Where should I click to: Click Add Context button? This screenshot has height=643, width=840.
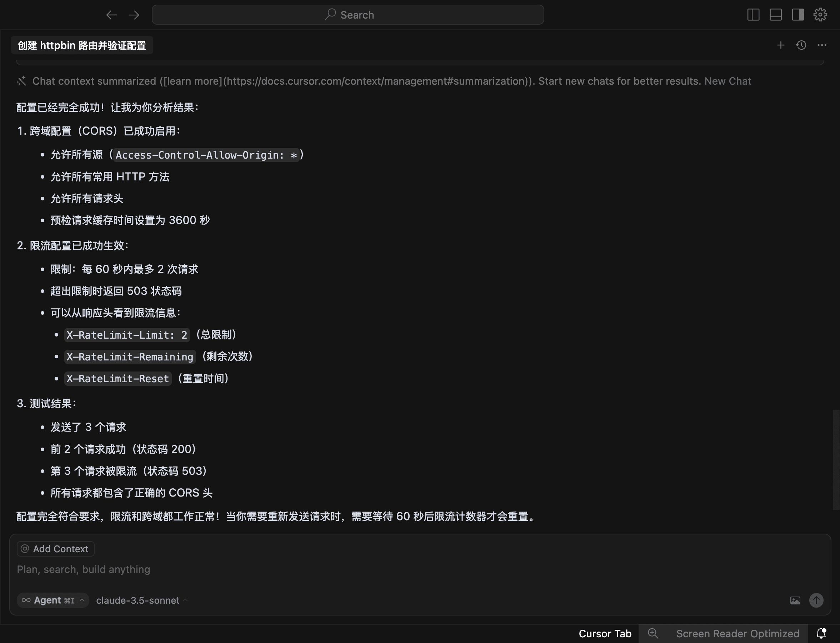(55, 549)
